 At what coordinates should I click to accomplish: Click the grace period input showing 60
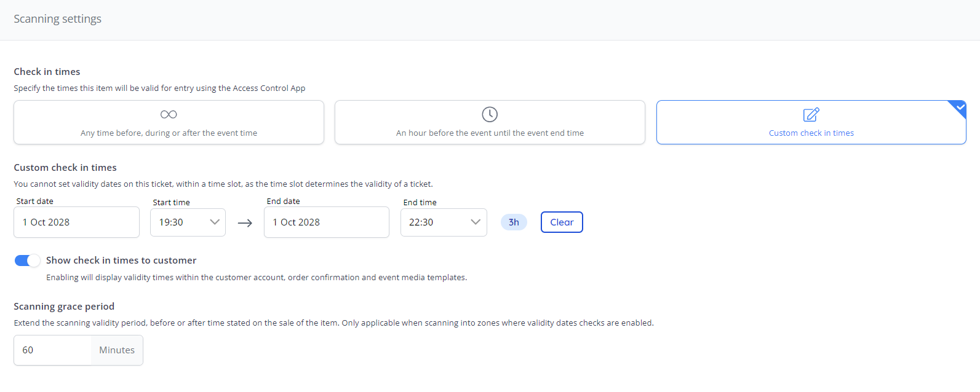click(53, 350)
